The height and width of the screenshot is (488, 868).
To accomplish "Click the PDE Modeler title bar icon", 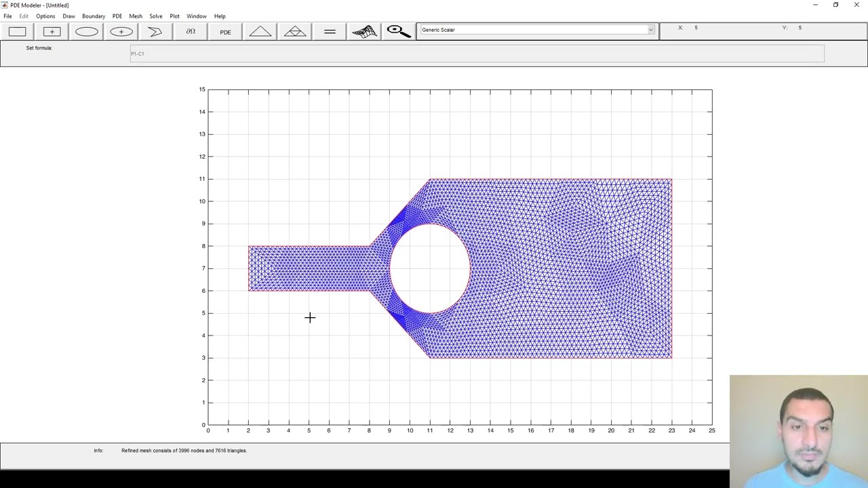I will pos(5,5).
